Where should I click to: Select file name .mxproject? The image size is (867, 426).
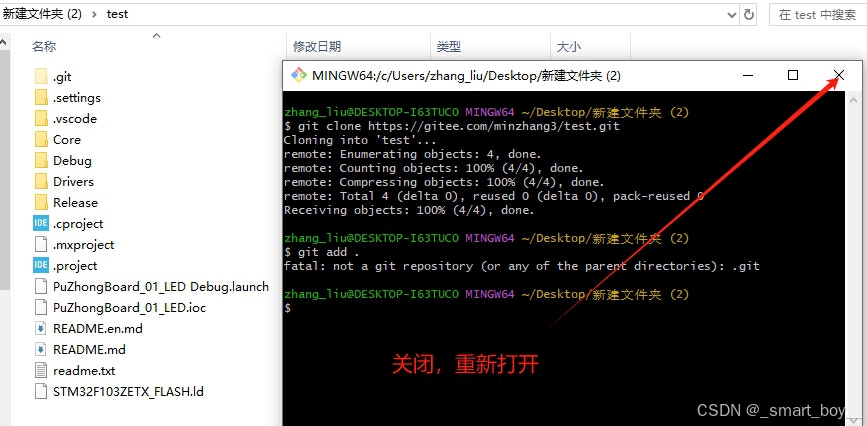(83, 245)
